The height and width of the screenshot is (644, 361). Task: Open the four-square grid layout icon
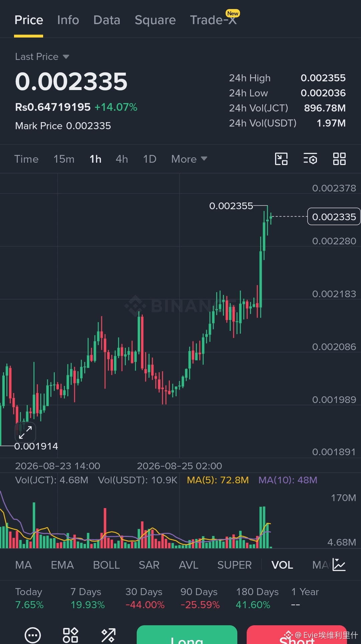(x=339, y=159)
